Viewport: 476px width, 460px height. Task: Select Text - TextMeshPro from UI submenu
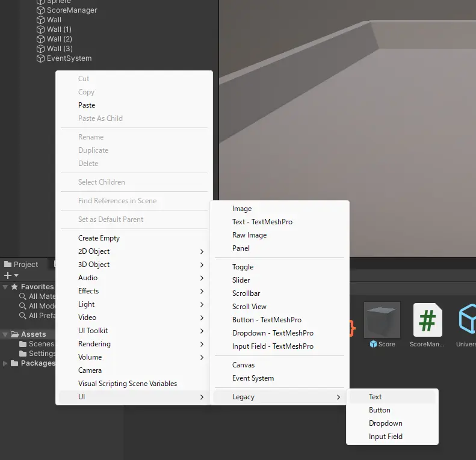262,222
